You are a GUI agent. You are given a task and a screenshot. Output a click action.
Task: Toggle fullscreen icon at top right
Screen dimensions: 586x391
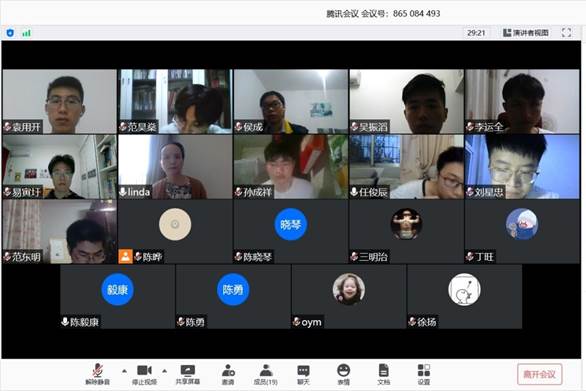[x=566, y=33]
